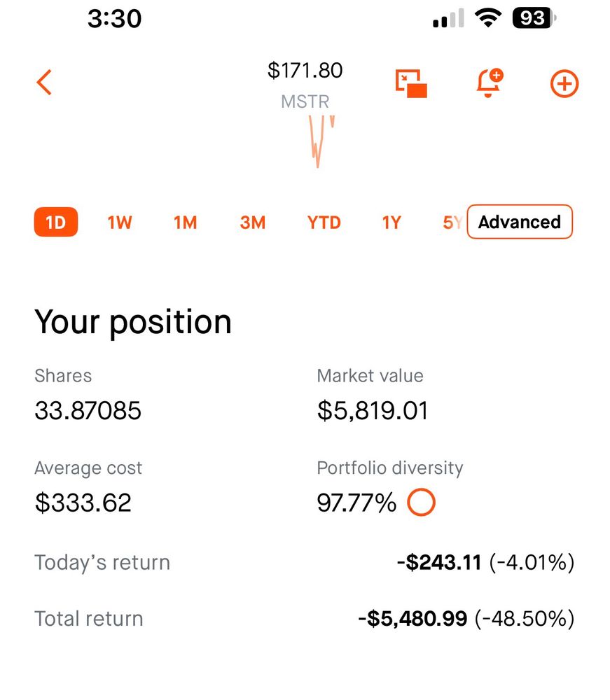This screenshot has height=700, width=610.
Task: Add MSTR to a list
Action: (564, 83)
